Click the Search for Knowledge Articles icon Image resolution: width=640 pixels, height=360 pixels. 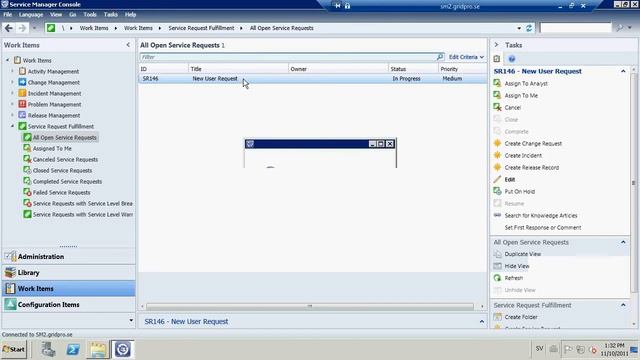[497, 215]
